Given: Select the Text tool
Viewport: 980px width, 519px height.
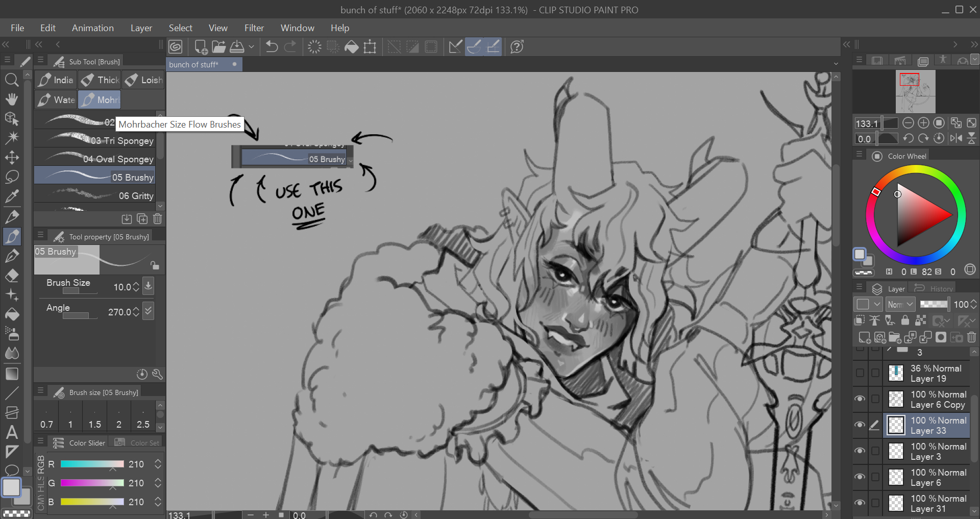Looking at the screenshot, I should (x=12, y=433).
